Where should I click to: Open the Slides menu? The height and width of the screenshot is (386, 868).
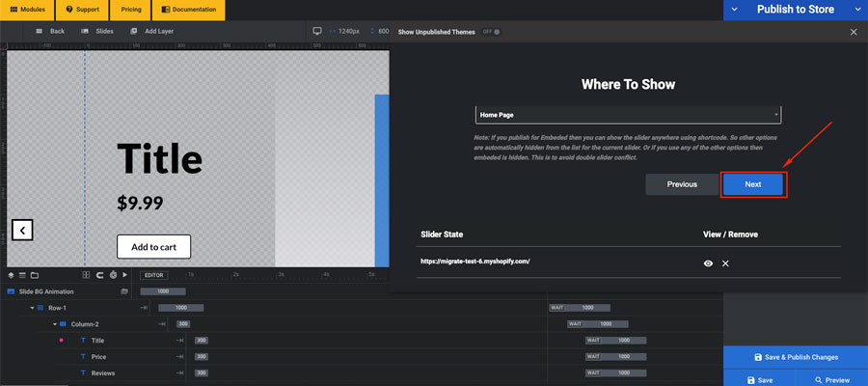click(x=97, y=31)
